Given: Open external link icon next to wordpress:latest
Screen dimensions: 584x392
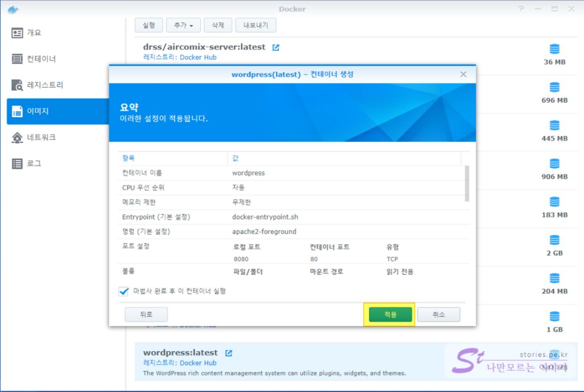Looking at the screenshot, I should (x=228, y=353).
